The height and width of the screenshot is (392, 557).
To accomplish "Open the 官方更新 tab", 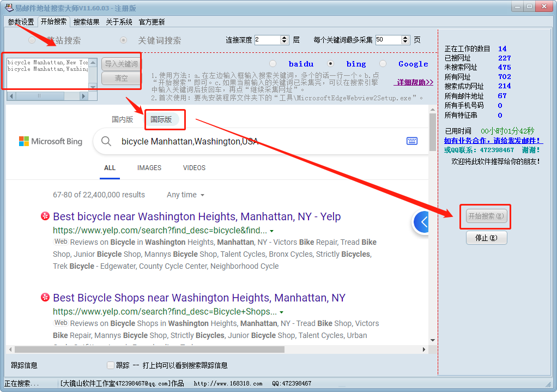I will coord(152,22).
